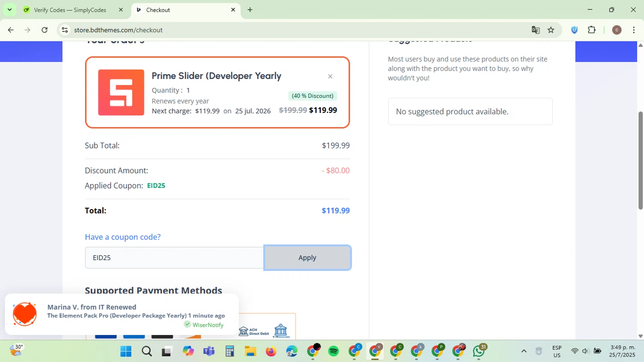
Task: Show hidden system tray icons
Action: point(524,351)
